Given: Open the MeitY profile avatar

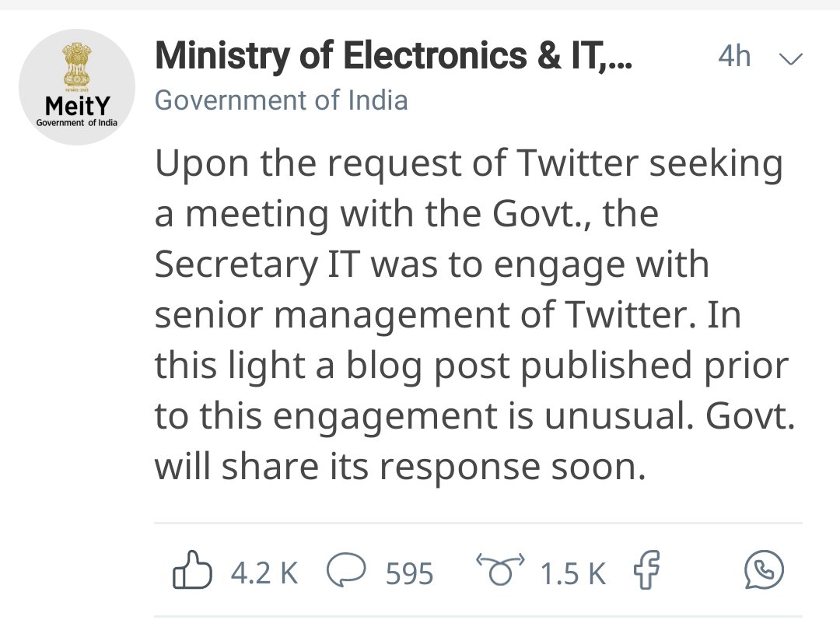Looking at the screenshot, I should pyautogui.click(x=77, y=87).
